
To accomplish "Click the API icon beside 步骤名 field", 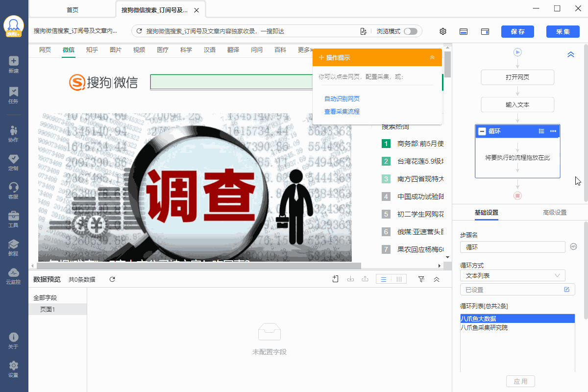I will [x=574, y=247].
